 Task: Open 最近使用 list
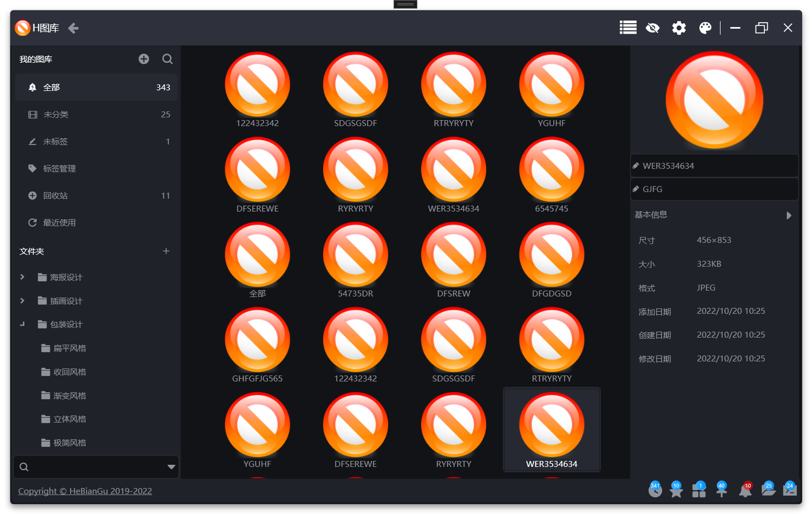[x=96, y=222]
